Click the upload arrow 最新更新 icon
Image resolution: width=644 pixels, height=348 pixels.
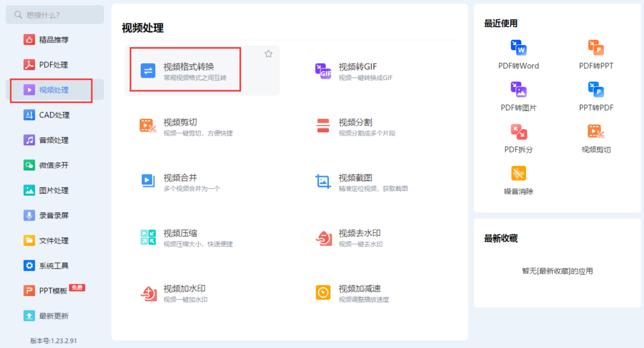[29, 316]
